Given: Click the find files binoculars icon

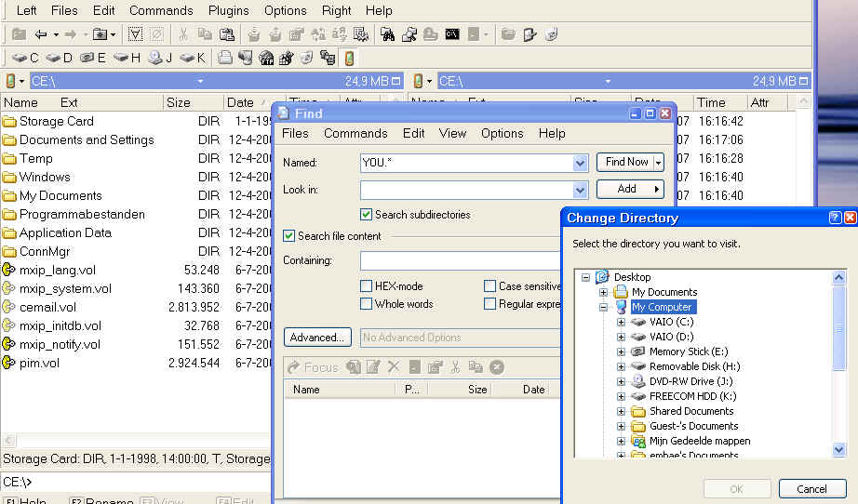Looking at the screenshot, I should (x=387, y=34).
